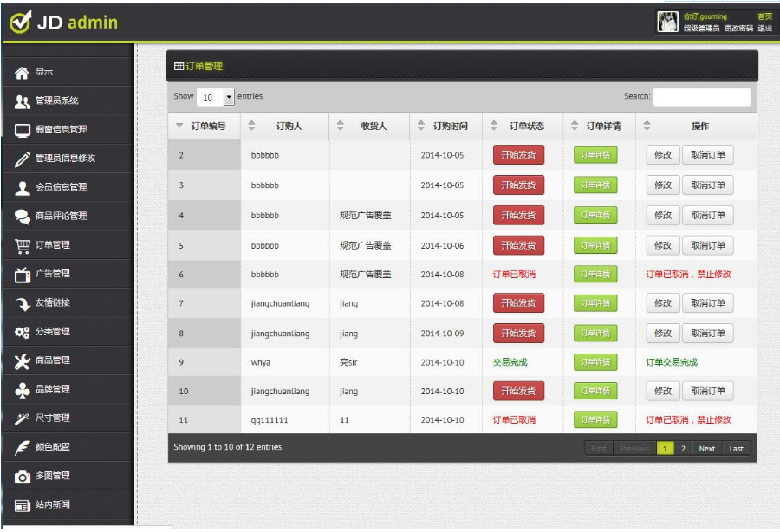
Task: Click 开始发货 for order 2
Action: 518,154
